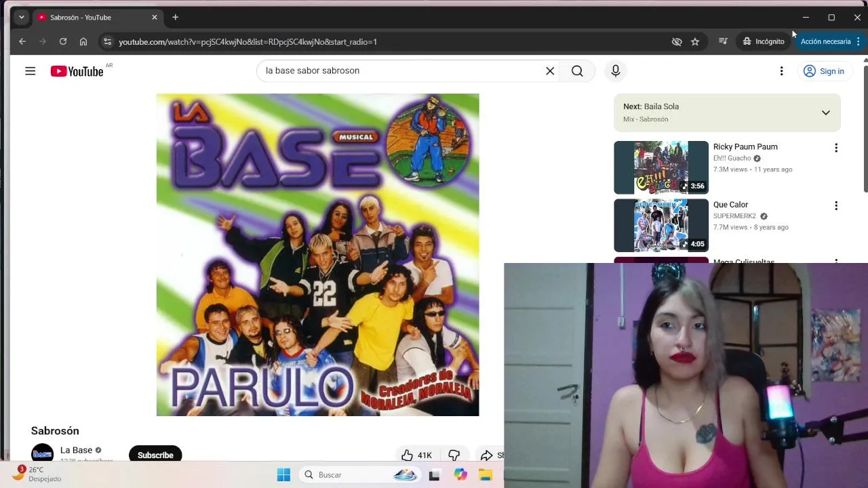Viewport: 868px width, 488px height.
Task: Launch Copilot from the taskbar
Action: tap(460, 474)
